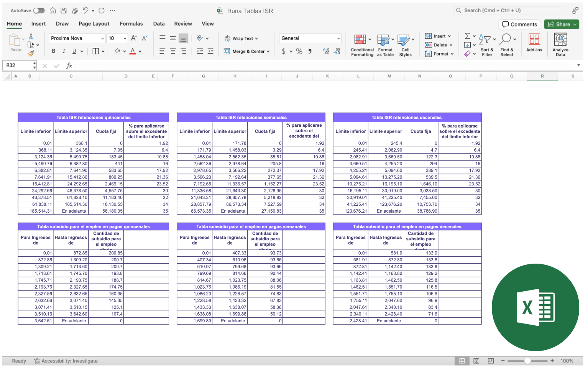
Task: Click the Borders icon
Action: [95, 51]
